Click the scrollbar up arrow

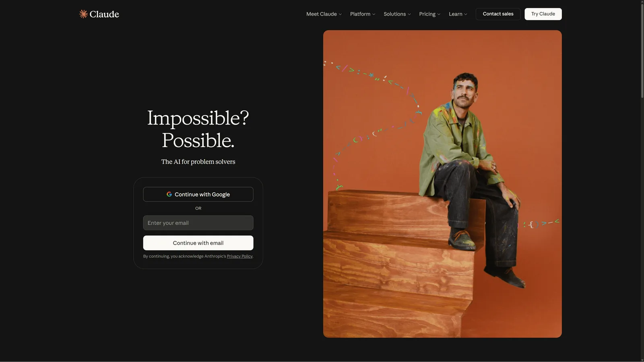[642, 2]
